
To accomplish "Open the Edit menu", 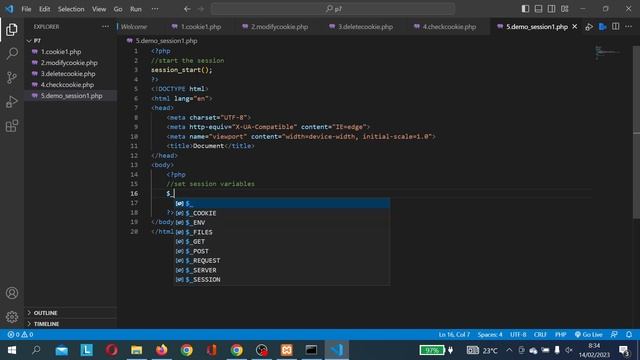I will pyautogui.click(x=44, y=9).
